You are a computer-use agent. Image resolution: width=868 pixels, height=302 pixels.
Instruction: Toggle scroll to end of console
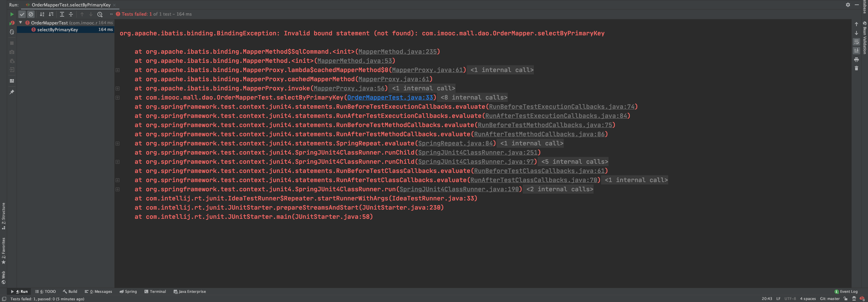(x=856, y=51)
